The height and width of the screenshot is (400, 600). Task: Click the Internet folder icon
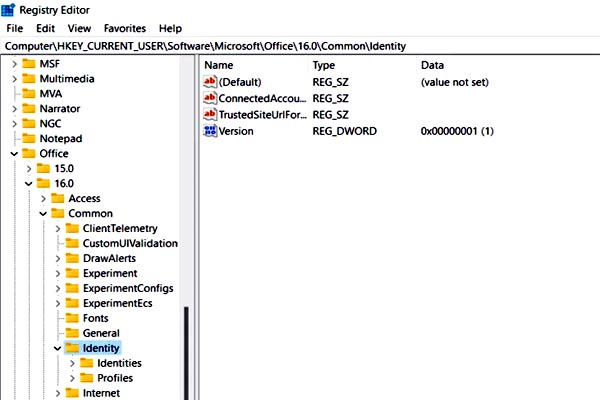[72, 393]
